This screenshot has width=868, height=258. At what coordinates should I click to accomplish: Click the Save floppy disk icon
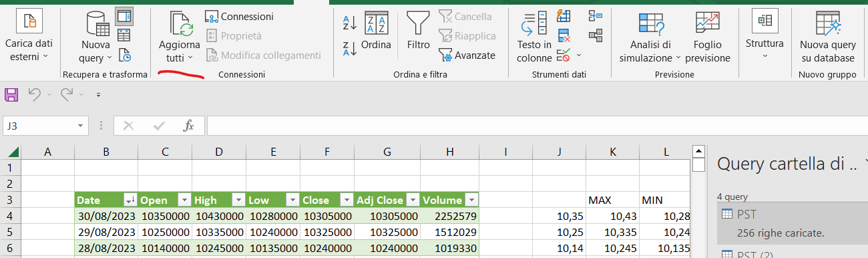point(11,95)
